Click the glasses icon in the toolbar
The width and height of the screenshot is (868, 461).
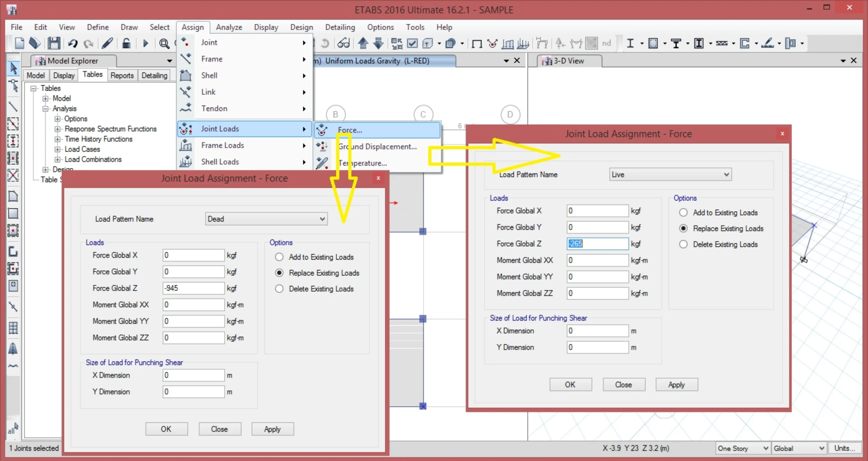(x=343, y=43)
